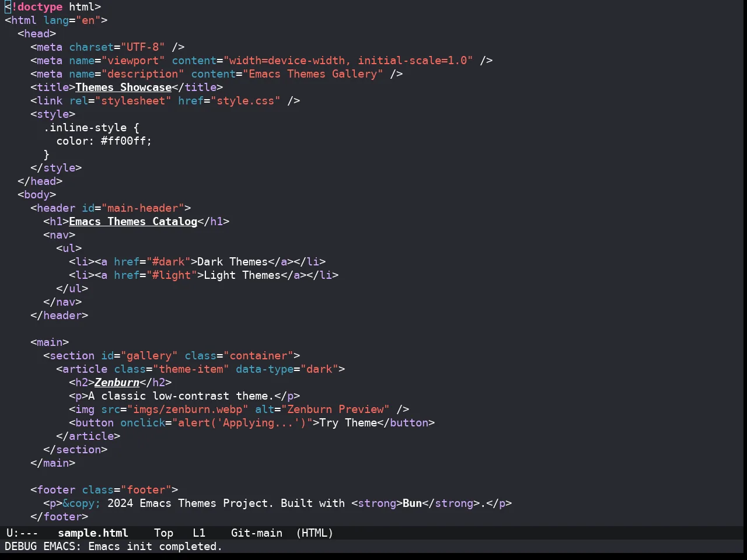This screenshot has height=560, width=747.
Task: Click the 'footer' class string
Action: click(146, 490)
